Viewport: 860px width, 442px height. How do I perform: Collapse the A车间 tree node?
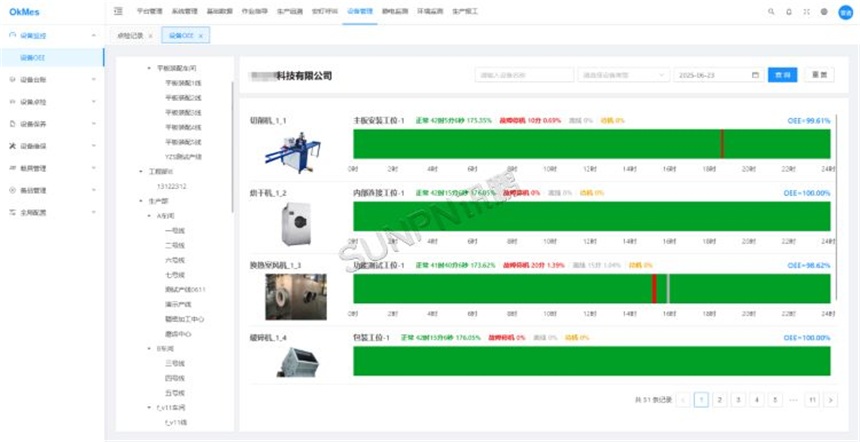[149, 216]
